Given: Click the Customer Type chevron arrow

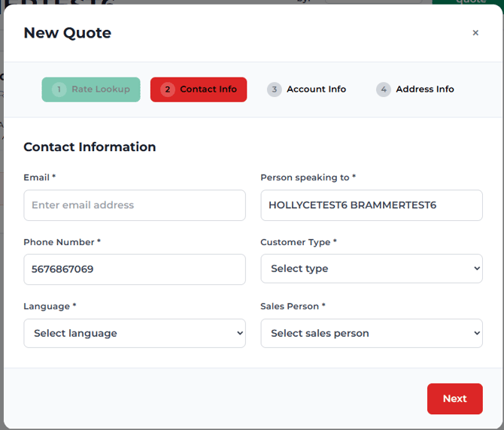Looking at the screenshot, I should point(477,268).
